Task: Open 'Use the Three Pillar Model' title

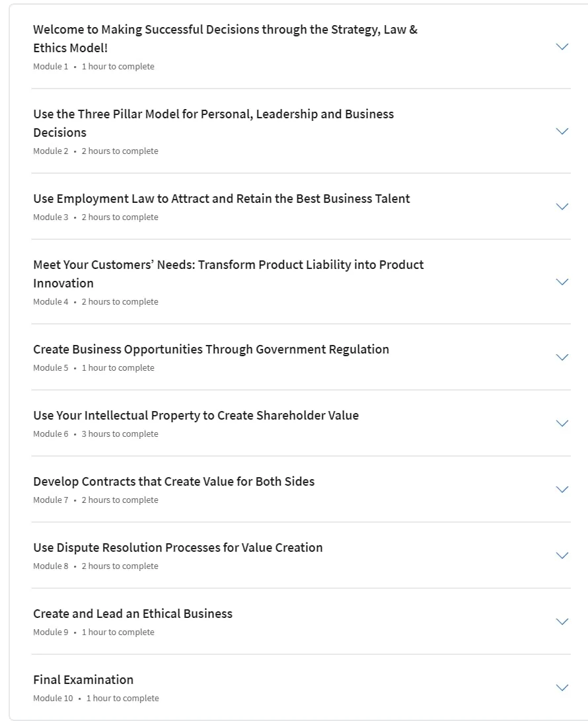Action: click(213, 123)
